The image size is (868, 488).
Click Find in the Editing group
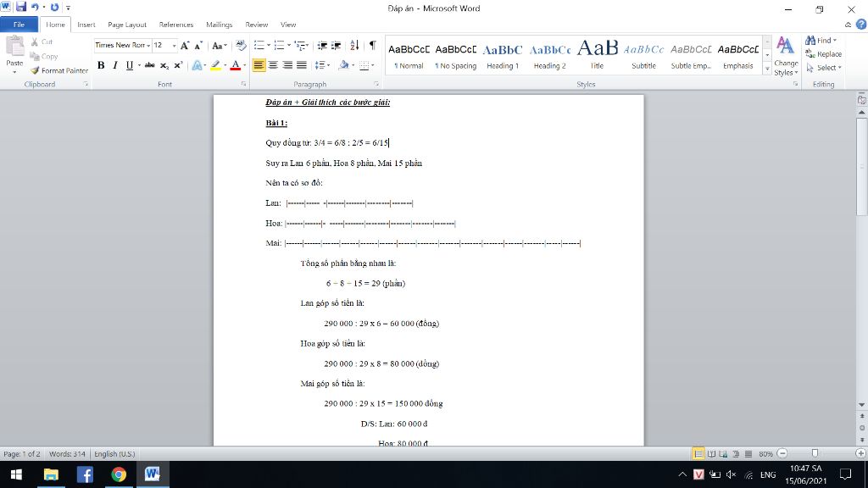(821, 41)
